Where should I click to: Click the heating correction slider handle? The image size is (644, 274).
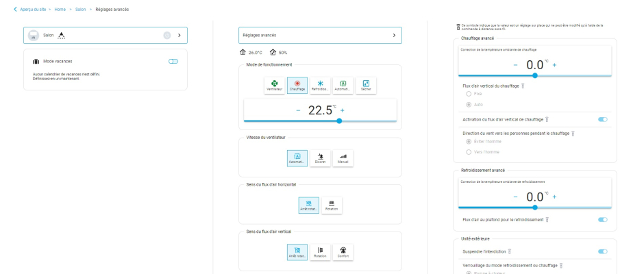pos(535,75)
